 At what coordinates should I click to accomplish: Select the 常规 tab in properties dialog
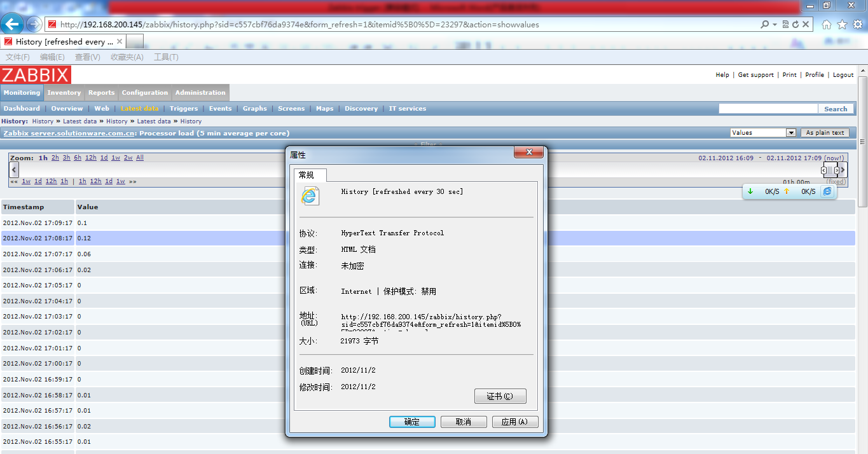(310, 175)
